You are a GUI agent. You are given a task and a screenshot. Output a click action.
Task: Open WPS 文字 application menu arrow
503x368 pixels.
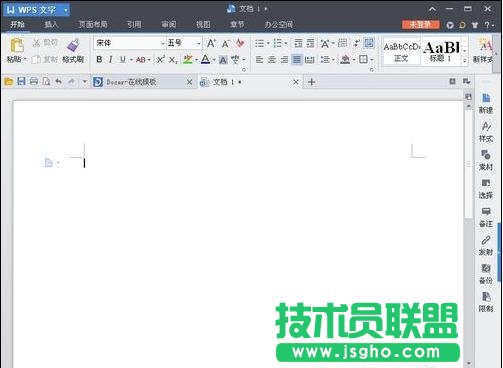66,10
